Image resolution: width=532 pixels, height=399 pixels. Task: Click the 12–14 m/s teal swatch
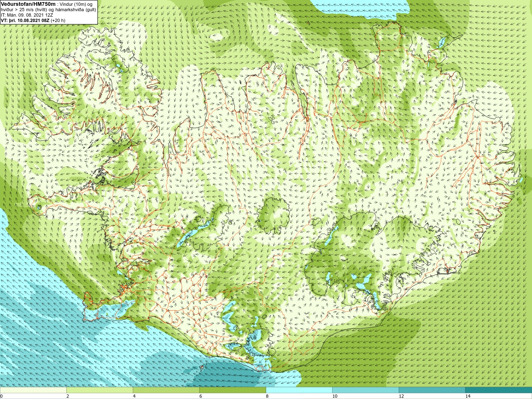432,390
